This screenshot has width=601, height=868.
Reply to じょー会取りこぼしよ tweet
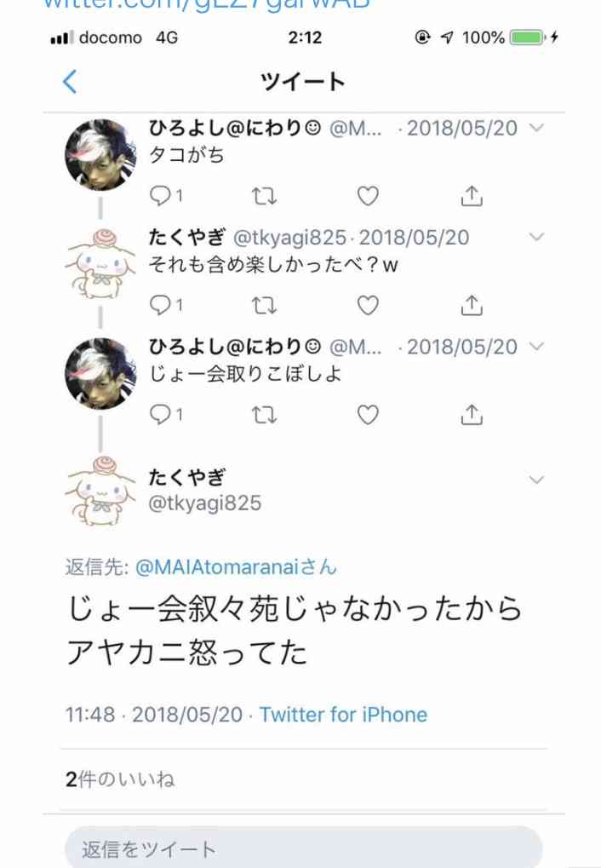pyautogui.click(x=165, y=414)
